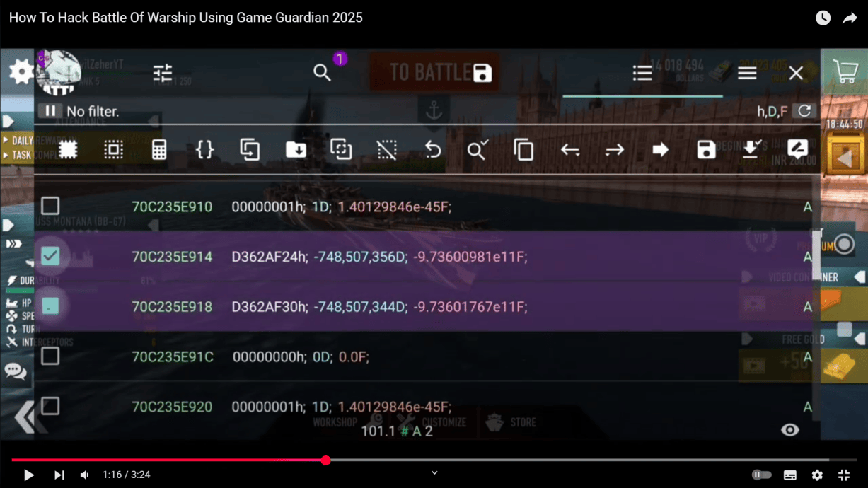Open the GameGuardian search tab

(323, 73)
